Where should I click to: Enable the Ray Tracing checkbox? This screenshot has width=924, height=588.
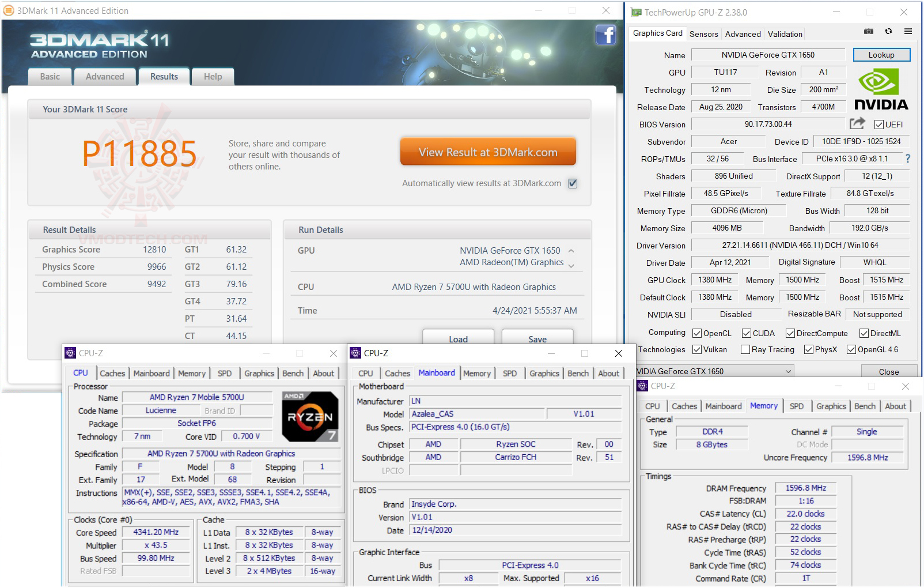[x=745, y=349]
